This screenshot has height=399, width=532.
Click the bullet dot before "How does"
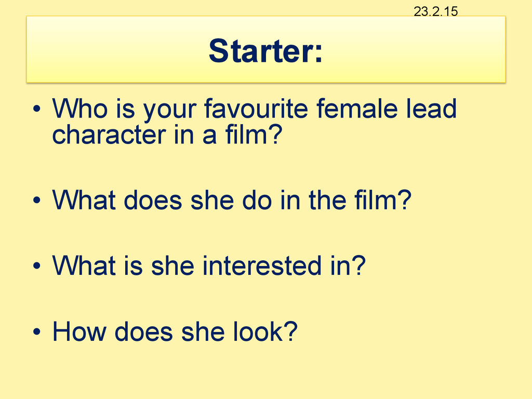[37, 331]
